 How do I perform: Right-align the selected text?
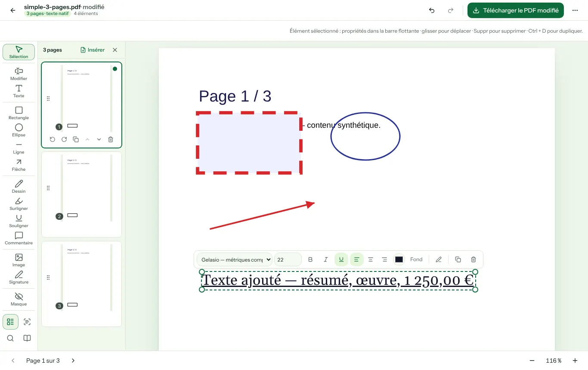coord(385,259)
